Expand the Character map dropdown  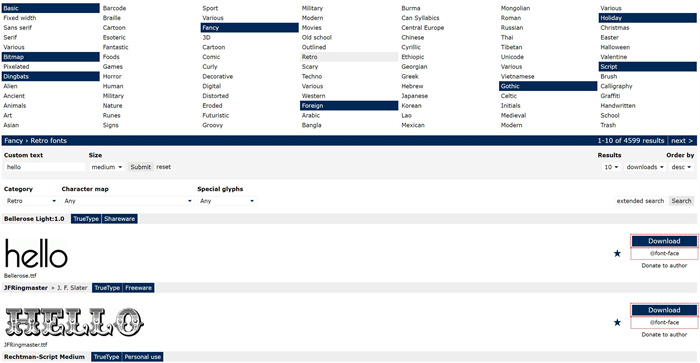tap(128, 201)
